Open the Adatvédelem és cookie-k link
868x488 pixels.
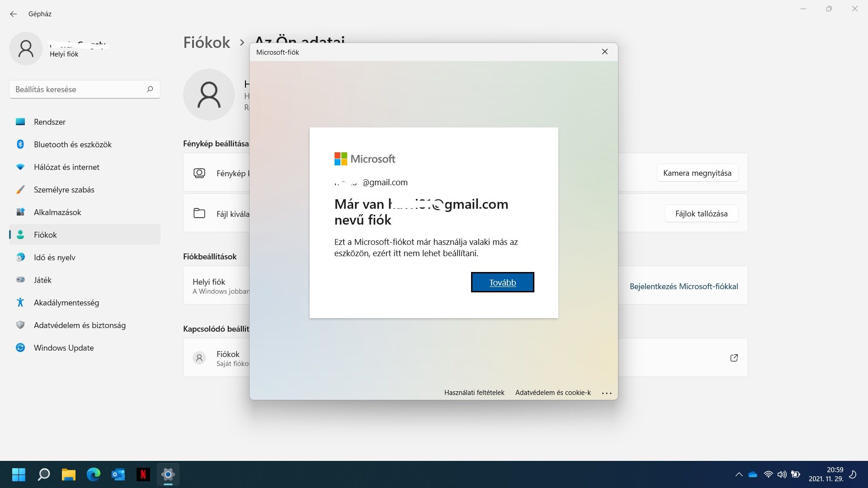553,393
